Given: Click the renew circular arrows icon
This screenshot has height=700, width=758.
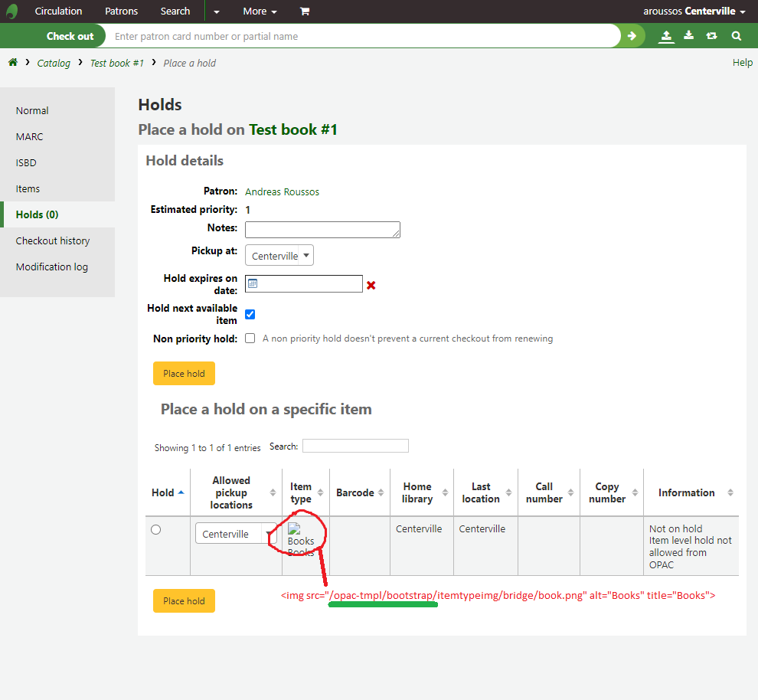Looking at the screenshot, I should [x=712, y=36].
